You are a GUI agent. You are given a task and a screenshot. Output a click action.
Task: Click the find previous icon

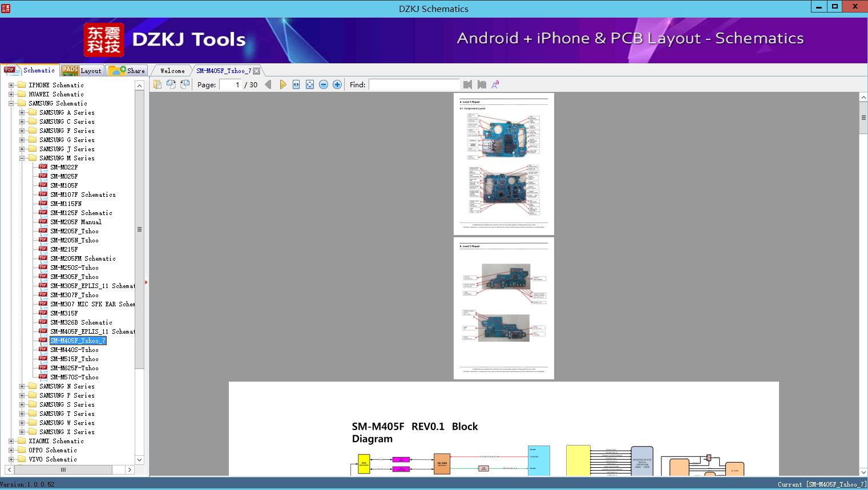[x=468, y=84]
